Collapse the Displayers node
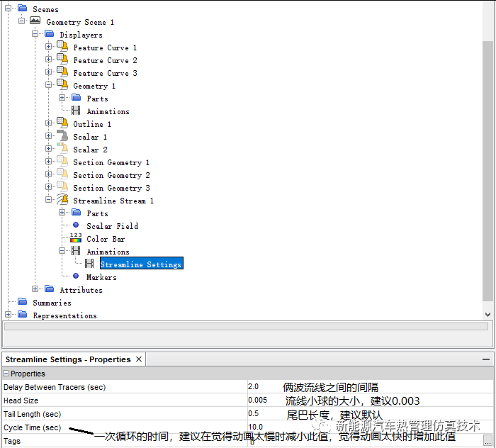The width and height of the screenshot is (496, 448). pos(35,33)
